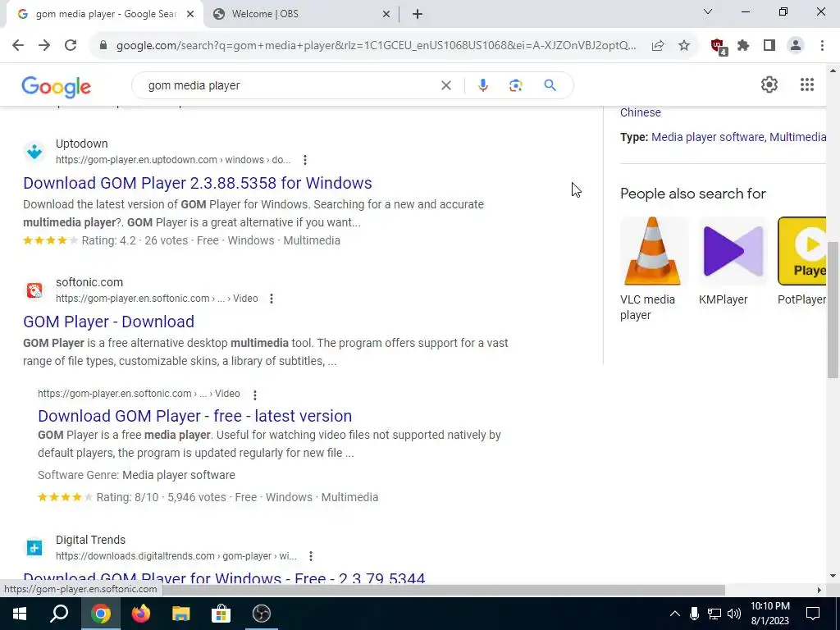Open more options for the Uptodown result

305,160
